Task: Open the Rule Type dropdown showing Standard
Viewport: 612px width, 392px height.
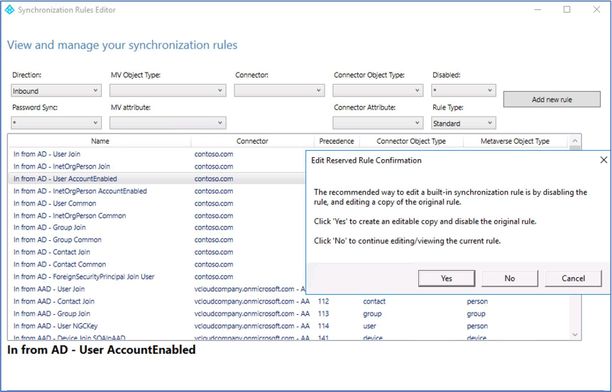Action: point(463,123)
